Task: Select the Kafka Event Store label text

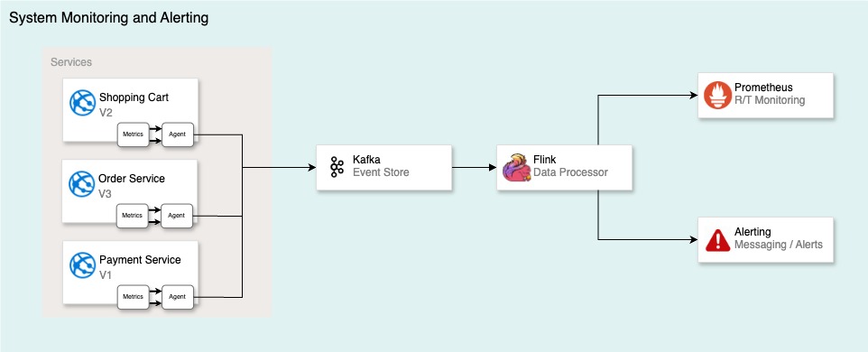Action: tap(381, 166)
